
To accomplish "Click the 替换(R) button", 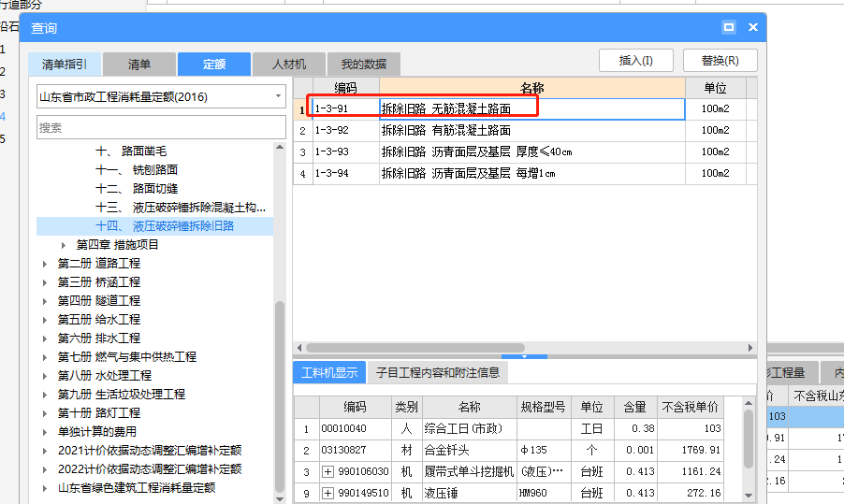I will click(720, 60).
